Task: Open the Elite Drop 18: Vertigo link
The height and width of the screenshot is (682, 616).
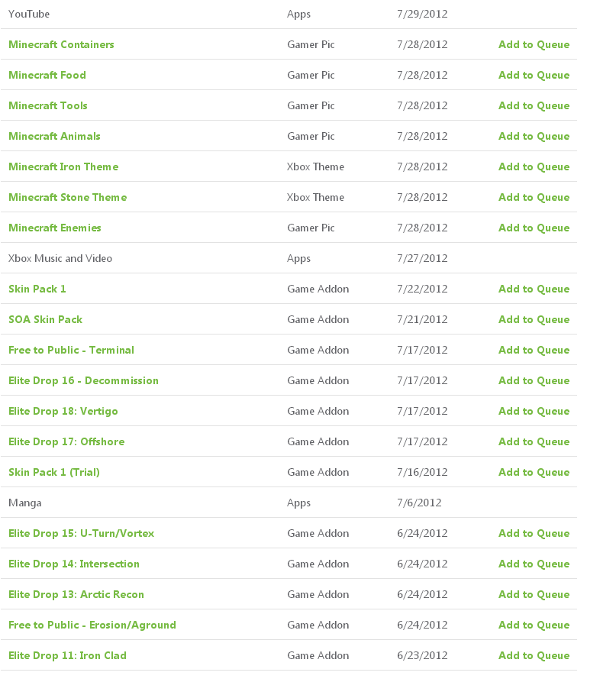Action: click(x=63, y=411)
